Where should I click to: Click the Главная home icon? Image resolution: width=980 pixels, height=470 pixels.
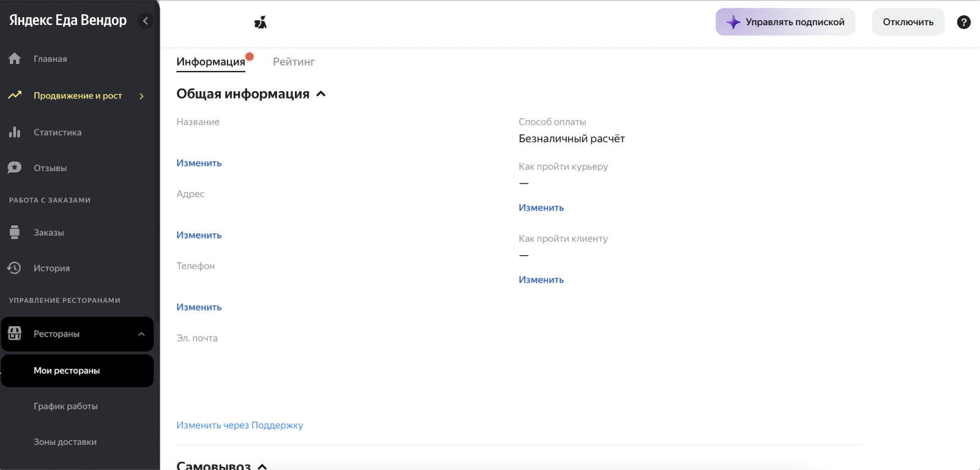click(15, 59)
